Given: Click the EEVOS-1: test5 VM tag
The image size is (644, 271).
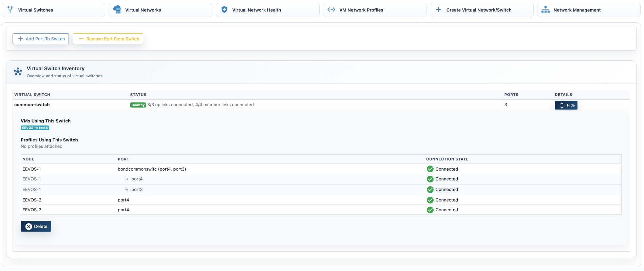Looking at the screenshot, I should [35, 128].
